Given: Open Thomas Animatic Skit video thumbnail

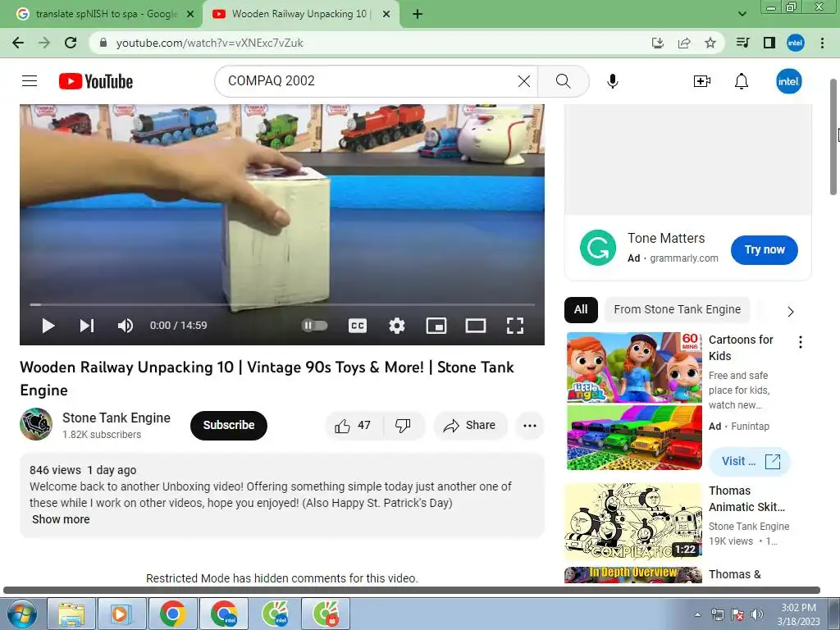Looking at the screenshot, I should (633, 521).
